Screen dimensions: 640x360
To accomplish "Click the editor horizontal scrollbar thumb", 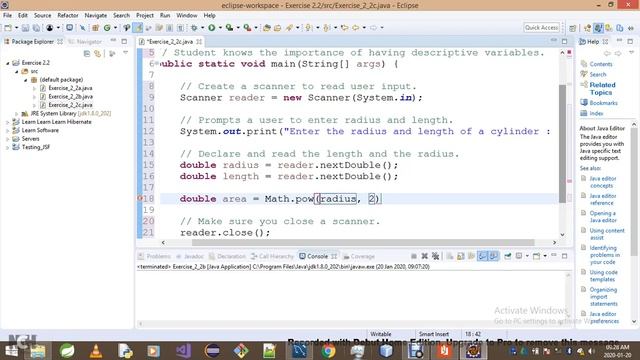I will click(363, 242).
